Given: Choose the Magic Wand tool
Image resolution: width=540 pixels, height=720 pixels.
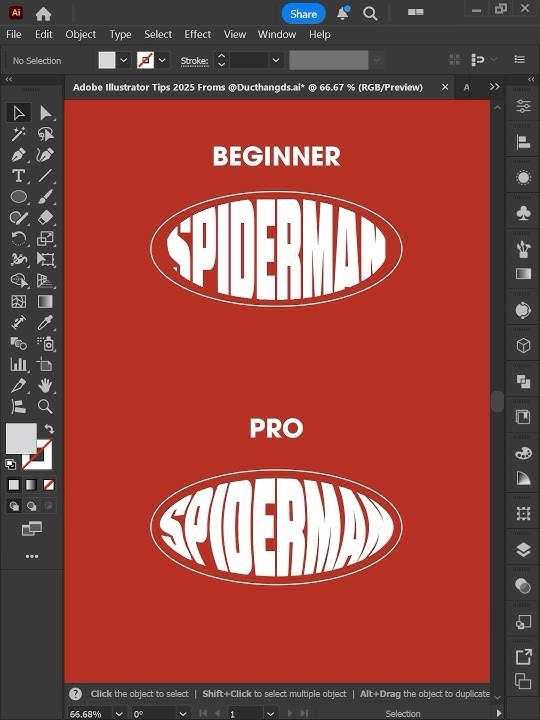Looking at the screenshot, I should point(18,134).
